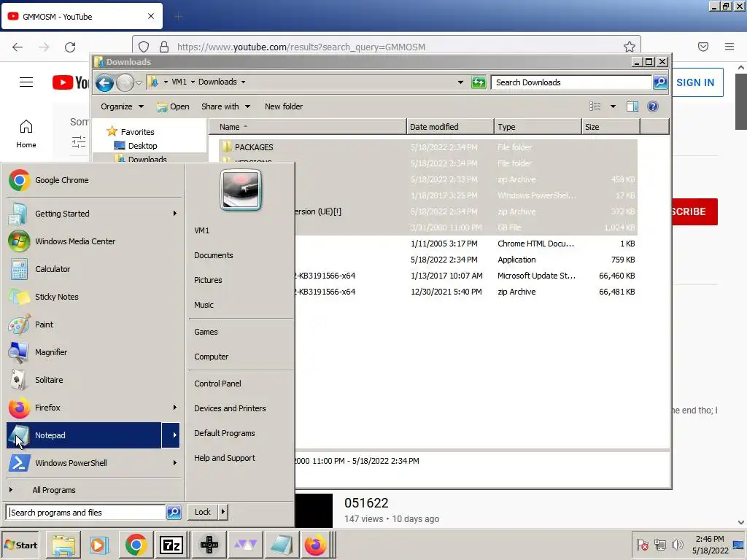Open Chrome from the taskbar
The height and width of the screenshot is (560, 747).
pos(136,545)
